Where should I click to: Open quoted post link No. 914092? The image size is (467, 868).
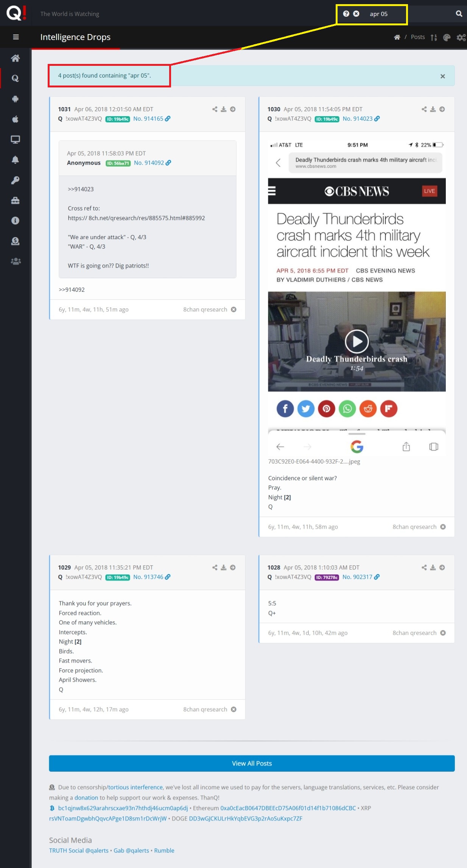pyautogui.click(x=153, y=163)
